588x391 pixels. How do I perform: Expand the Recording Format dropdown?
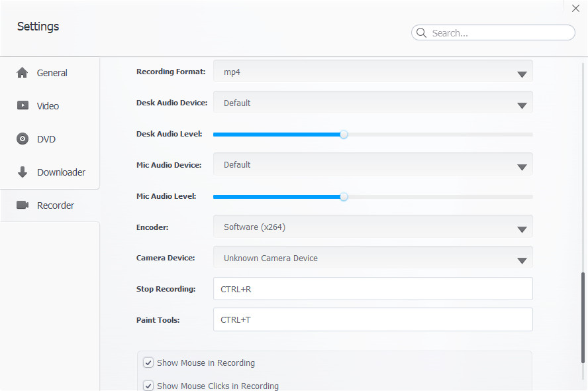click(373, 72)
